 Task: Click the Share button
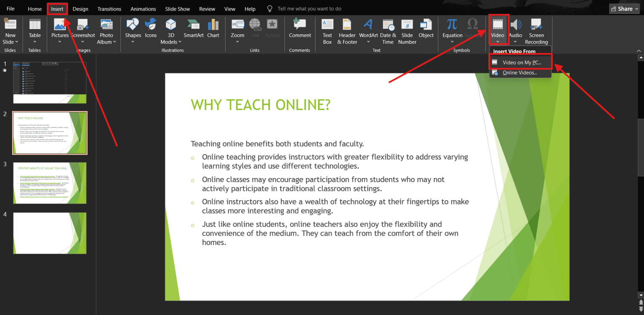pos(624,8)
